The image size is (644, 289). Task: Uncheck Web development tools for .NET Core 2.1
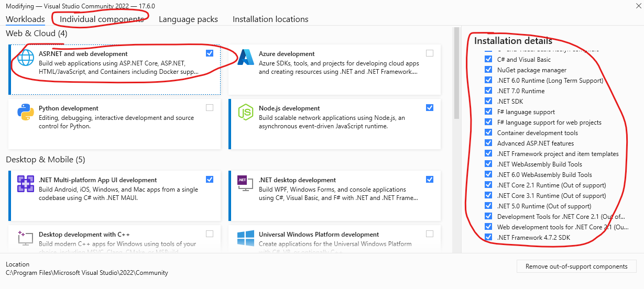coord(488,227)
